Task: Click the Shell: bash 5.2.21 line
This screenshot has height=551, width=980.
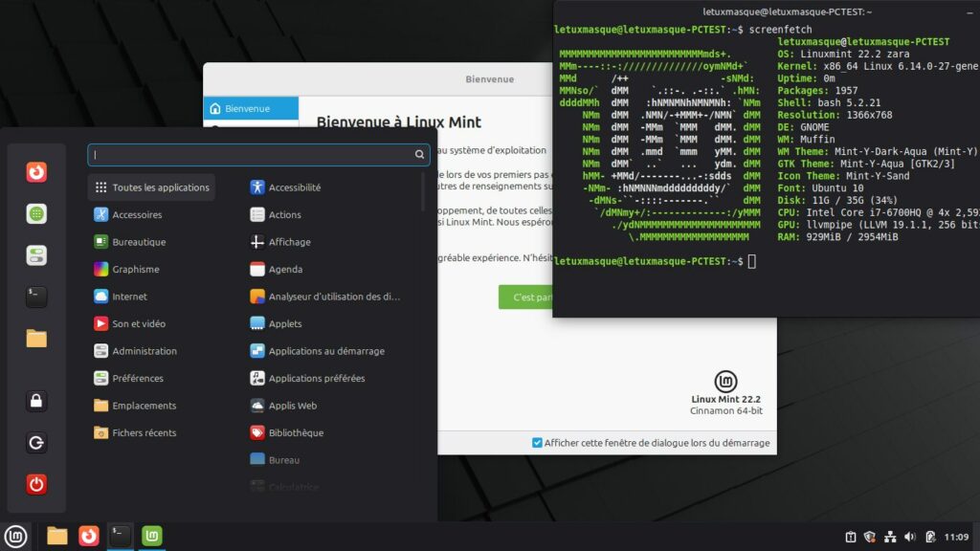Action: [x=829, y=102]
